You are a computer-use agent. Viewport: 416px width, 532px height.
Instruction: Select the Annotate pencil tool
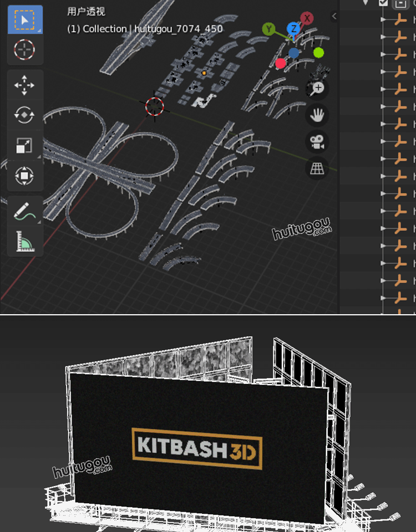(25, 211)
